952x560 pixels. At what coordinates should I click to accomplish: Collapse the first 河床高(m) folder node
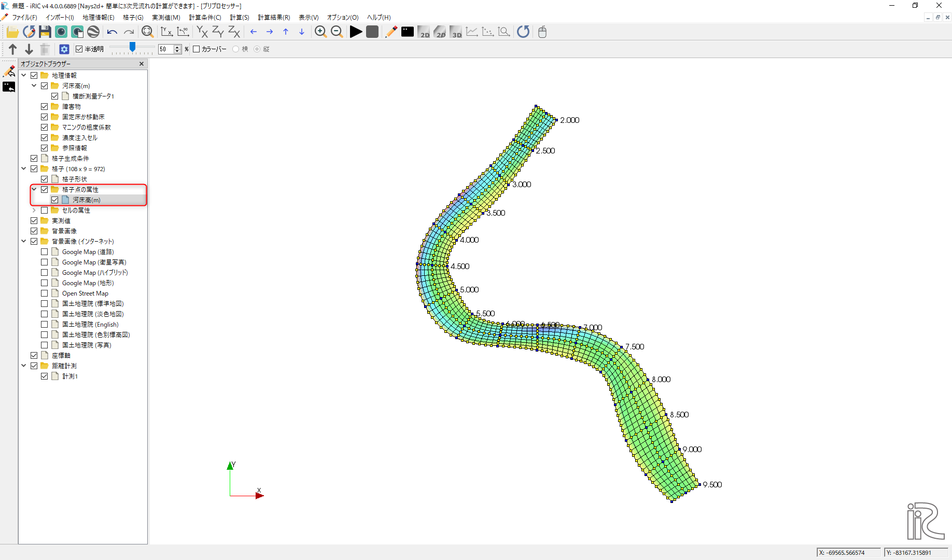pos(34,86)
